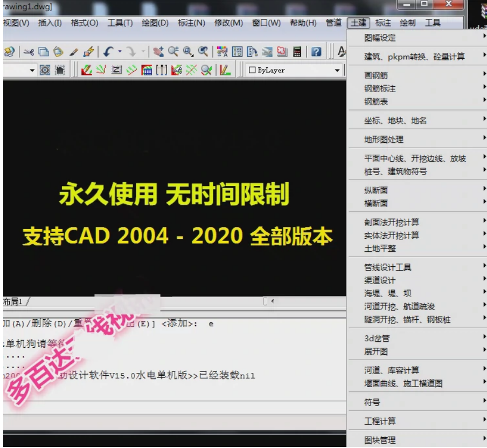
Task: Open the QuickCalc calculator icon
Action: coord(297,52)
